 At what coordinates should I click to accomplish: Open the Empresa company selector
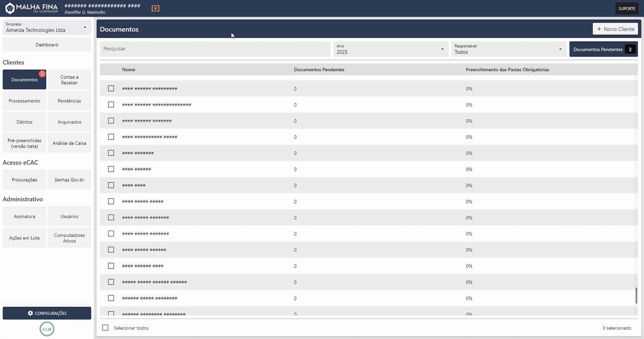(x=47, y=27)
